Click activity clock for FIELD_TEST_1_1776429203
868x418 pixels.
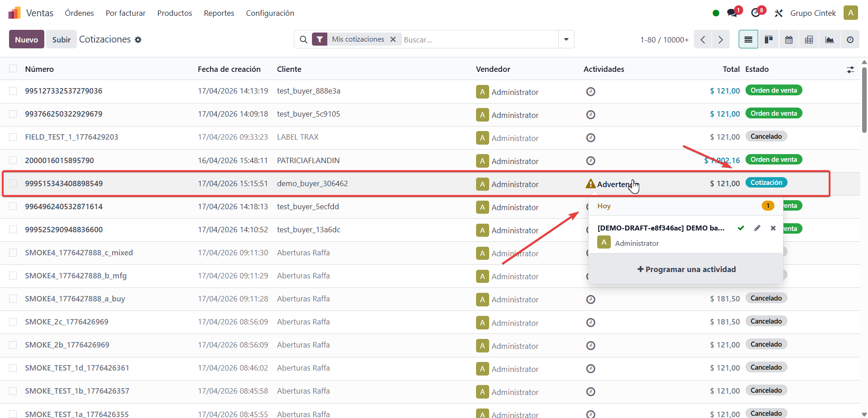(x=590, y=138)
